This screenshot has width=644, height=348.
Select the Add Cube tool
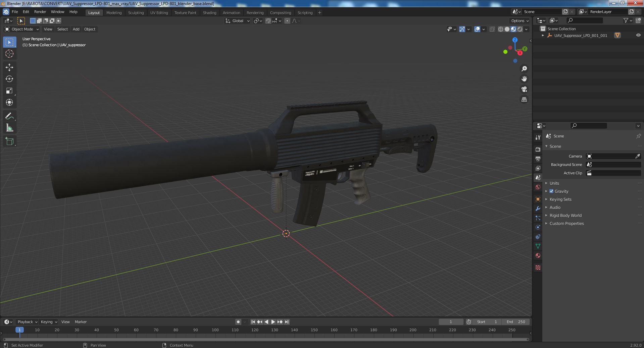(9, 141)
